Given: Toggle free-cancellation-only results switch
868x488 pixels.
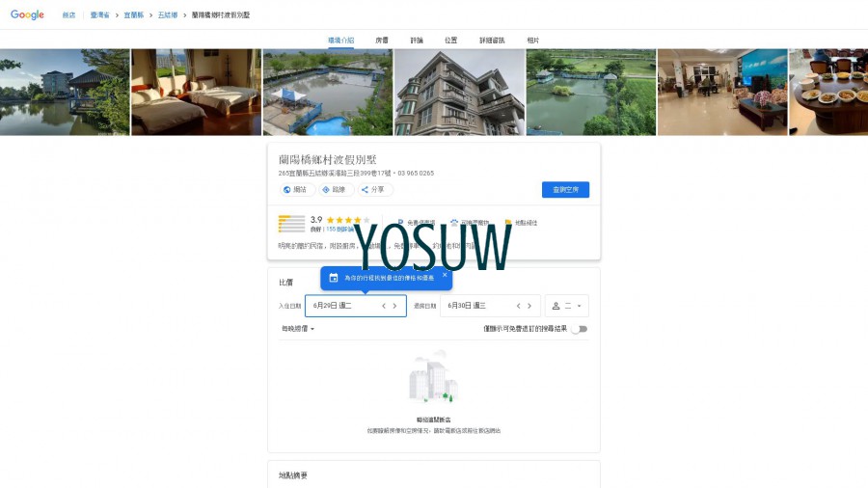Looking at the screenshot, I should pyautogui.click(x=580, y=329).
